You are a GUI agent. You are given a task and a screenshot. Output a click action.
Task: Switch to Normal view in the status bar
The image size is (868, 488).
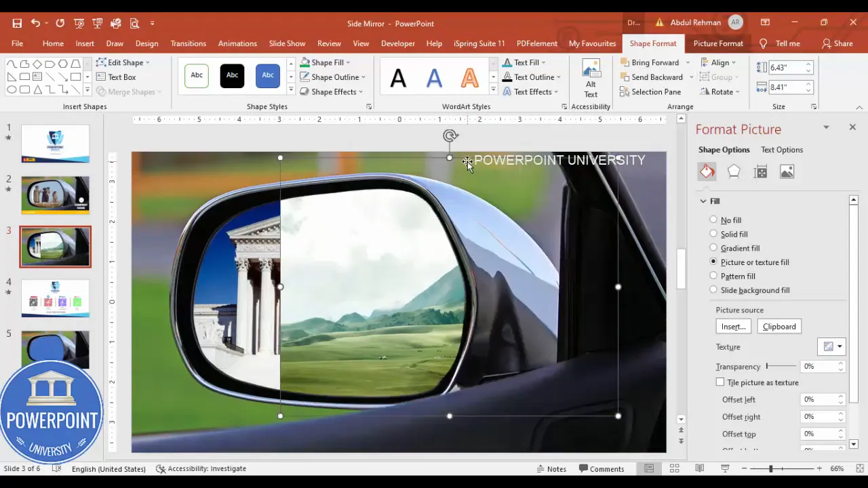coord(649,468)
